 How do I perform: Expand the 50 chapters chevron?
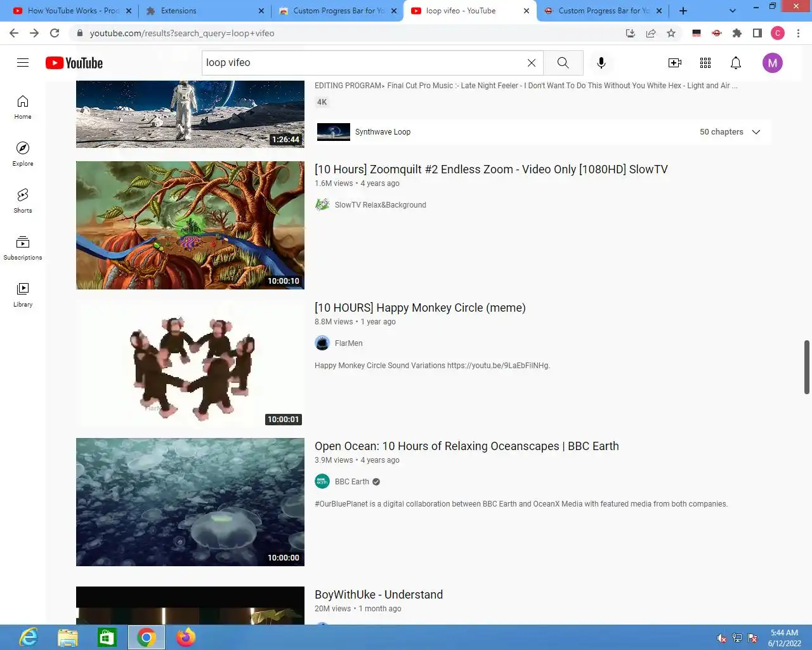point(756,132)
